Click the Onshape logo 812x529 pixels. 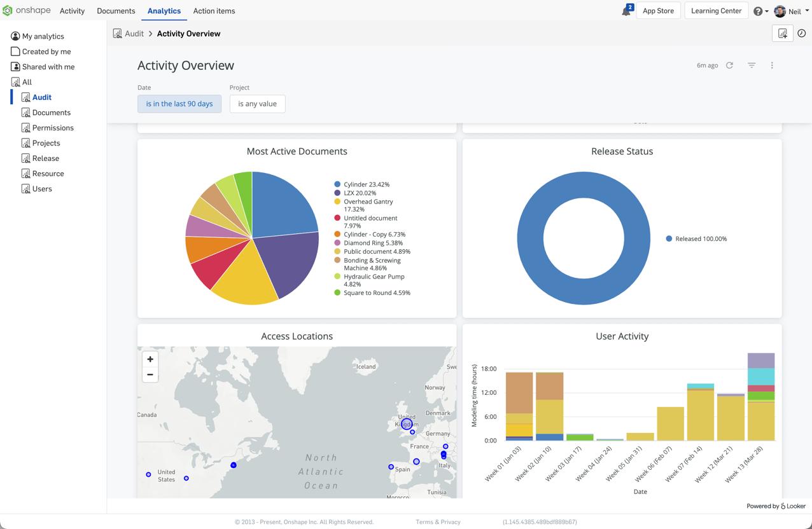point(26,11)
